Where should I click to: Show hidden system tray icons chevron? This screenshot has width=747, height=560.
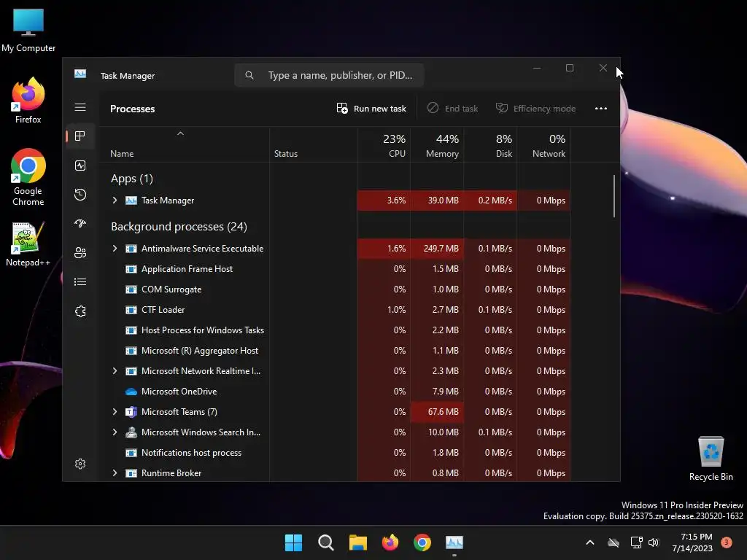(x=589, y=542)
